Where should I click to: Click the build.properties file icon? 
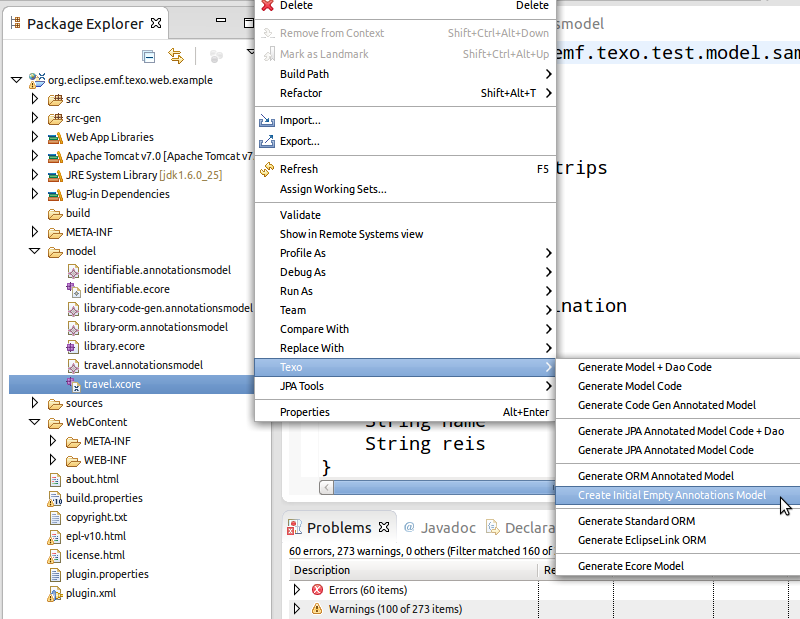tap(55, 499)
